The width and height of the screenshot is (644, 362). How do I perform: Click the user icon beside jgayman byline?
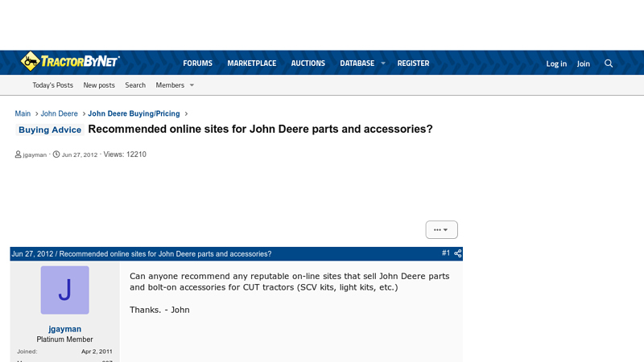click(18, 154)
